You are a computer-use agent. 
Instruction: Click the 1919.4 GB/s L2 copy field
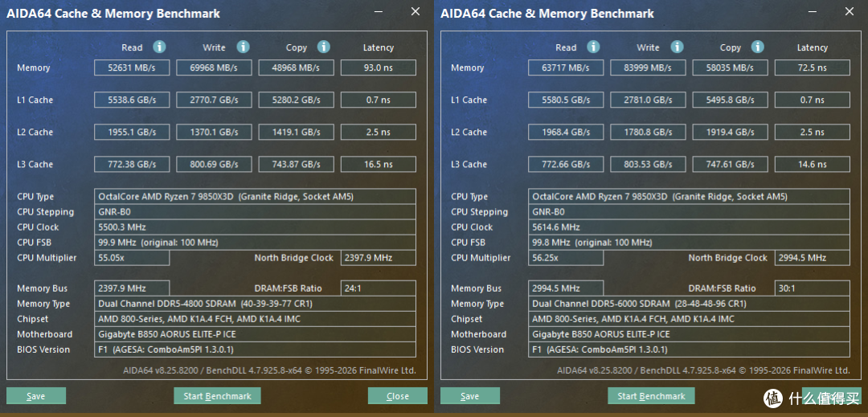click(x=730, y=133)
